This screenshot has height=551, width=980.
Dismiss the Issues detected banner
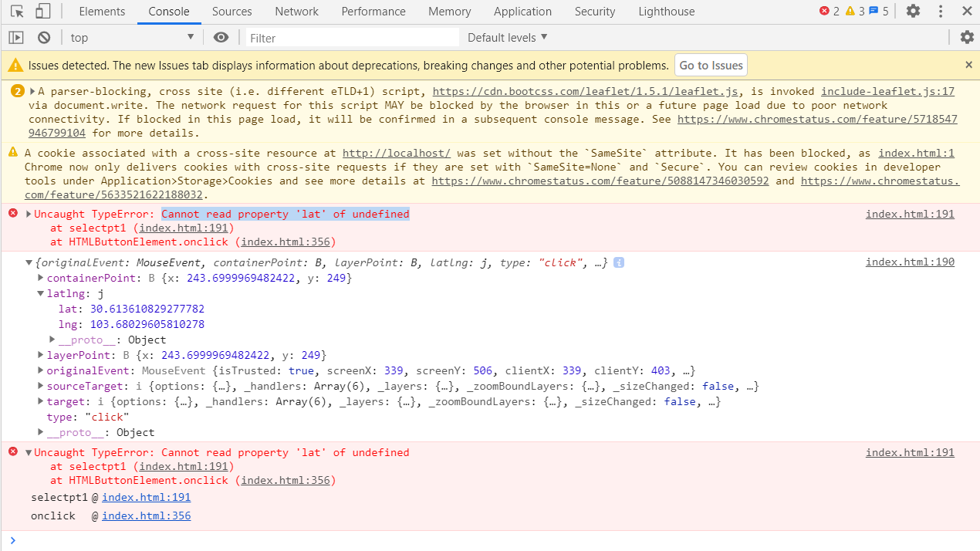(968, 66)
